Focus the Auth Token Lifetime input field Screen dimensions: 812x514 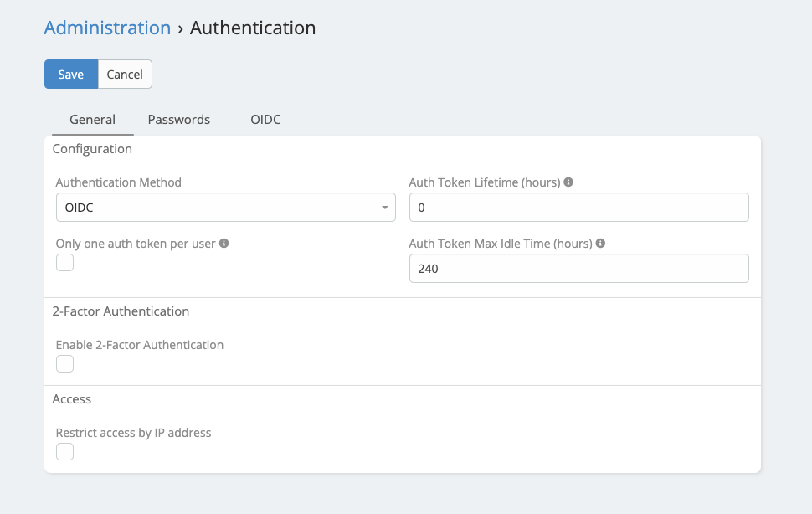578,208
